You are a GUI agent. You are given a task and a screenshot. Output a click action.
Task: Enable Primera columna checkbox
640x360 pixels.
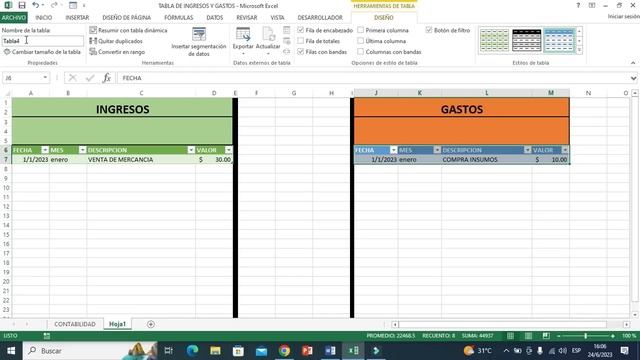[361, 30]
